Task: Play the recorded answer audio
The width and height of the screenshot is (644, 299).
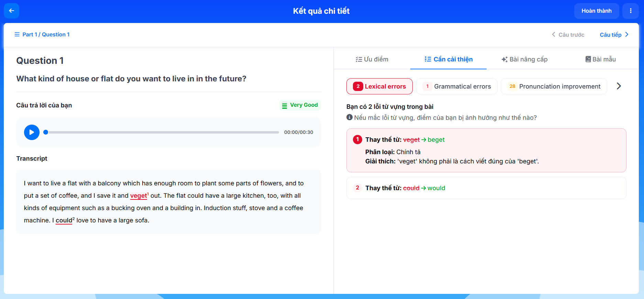Action: [x=32, y=132]
